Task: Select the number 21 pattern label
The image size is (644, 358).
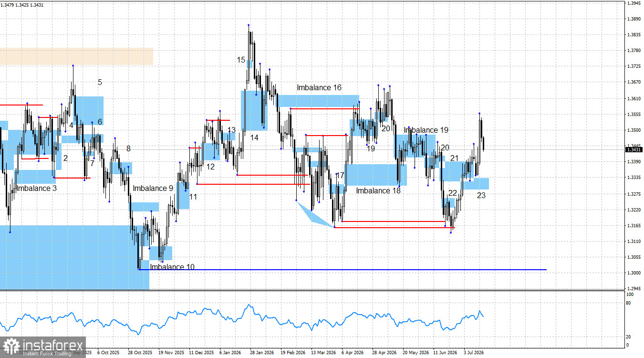Action: [454, 158]
